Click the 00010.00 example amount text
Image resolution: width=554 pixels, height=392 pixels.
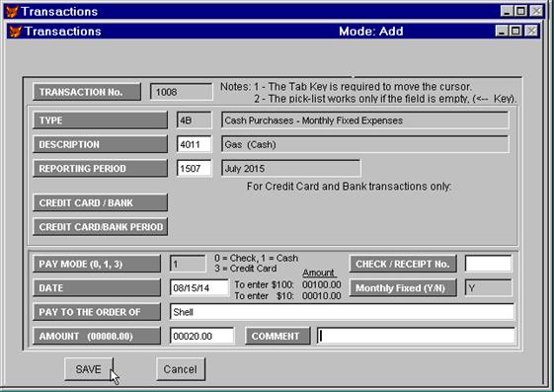[x=322, y=296]
